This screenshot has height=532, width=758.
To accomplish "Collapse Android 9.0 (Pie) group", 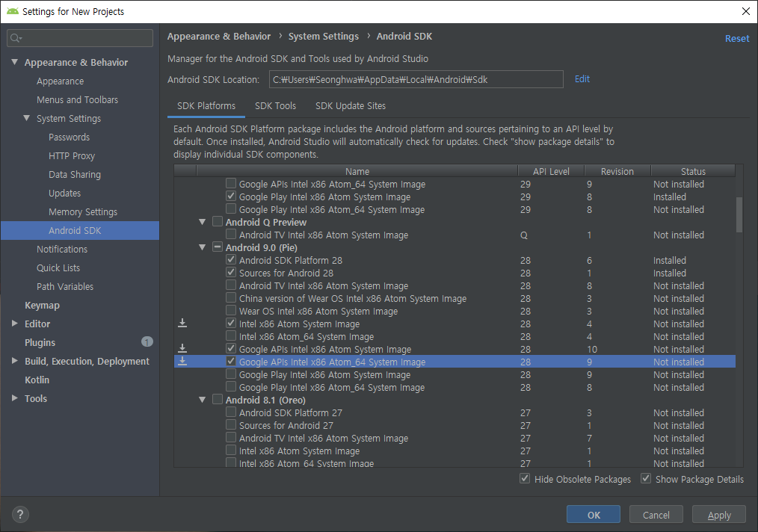I will pos(202,247).
